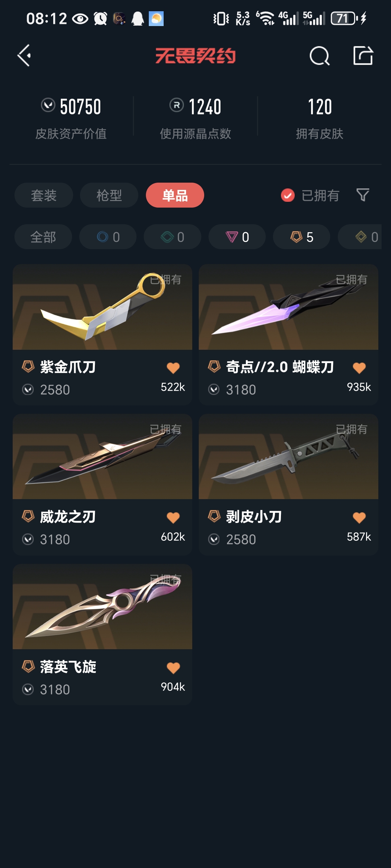Open the 奇点//2.0 蝴蝶刀 skin thumbnail
The width and height of the screenshot is (391, 868).
pyautogui.click(x=289, y=307)
